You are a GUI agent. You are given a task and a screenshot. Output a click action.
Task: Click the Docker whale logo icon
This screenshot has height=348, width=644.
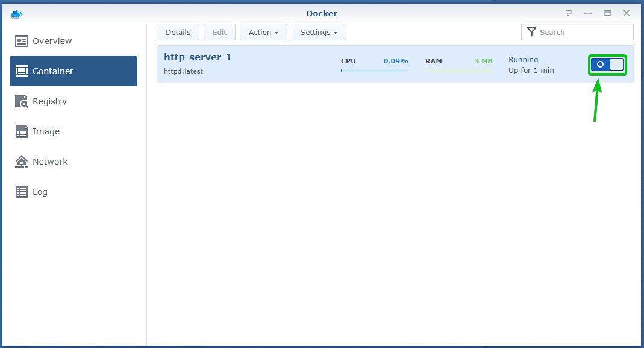tap(16, 13)
